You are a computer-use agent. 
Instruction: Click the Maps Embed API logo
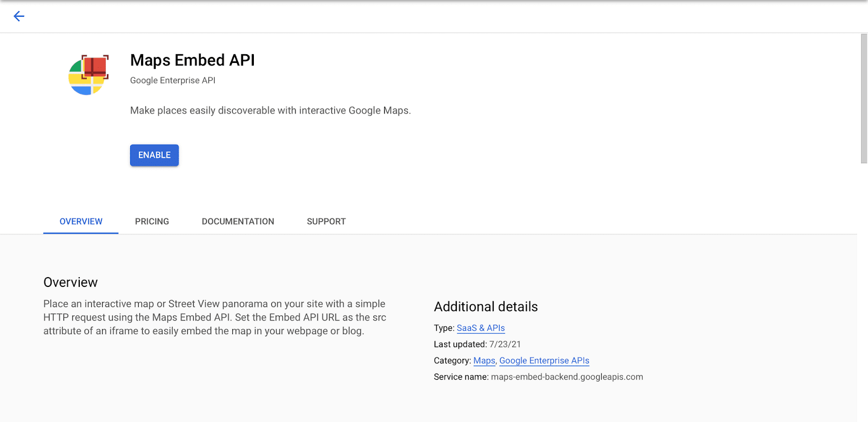88,75
